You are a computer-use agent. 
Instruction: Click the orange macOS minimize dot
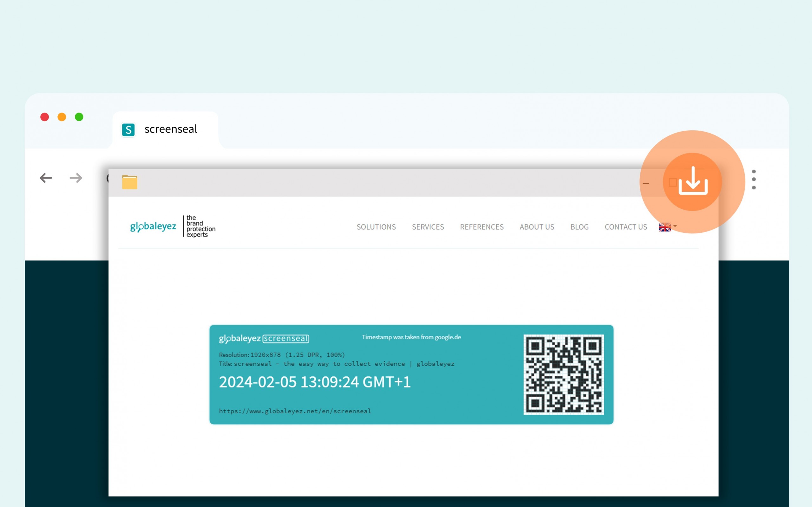click(x=62, y=117)
